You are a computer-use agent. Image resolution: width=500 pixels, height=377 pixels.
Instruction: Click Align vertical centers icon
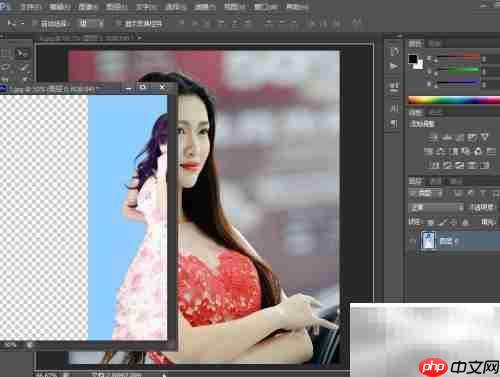pyautogui.click(x=196, y=23)
